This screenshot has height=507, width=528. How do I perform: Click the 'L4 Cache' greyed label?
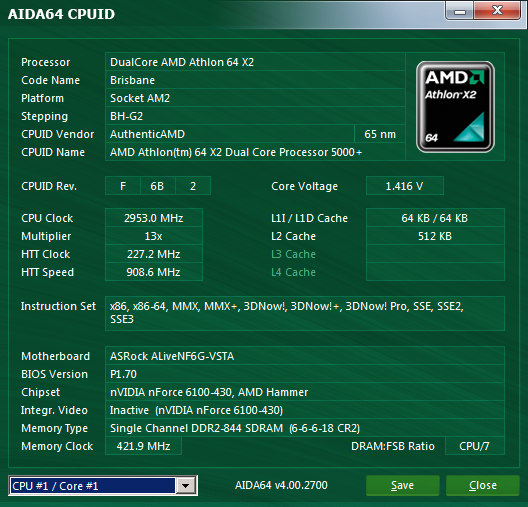(293, 272)
